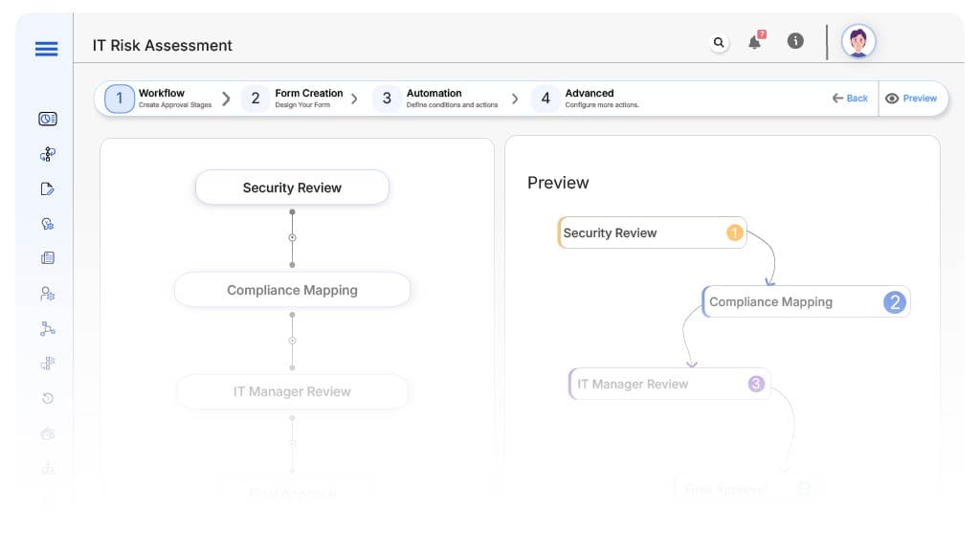980x551 pixels.
Task: Click the info icon in header
Action: point(795,41)
